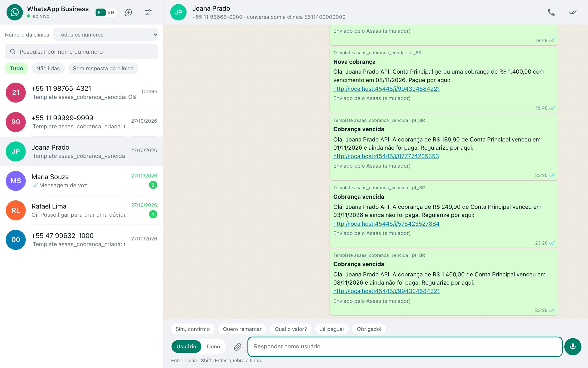
Task: Click the magnifier icon in the search box
Action: pos(13,52)
